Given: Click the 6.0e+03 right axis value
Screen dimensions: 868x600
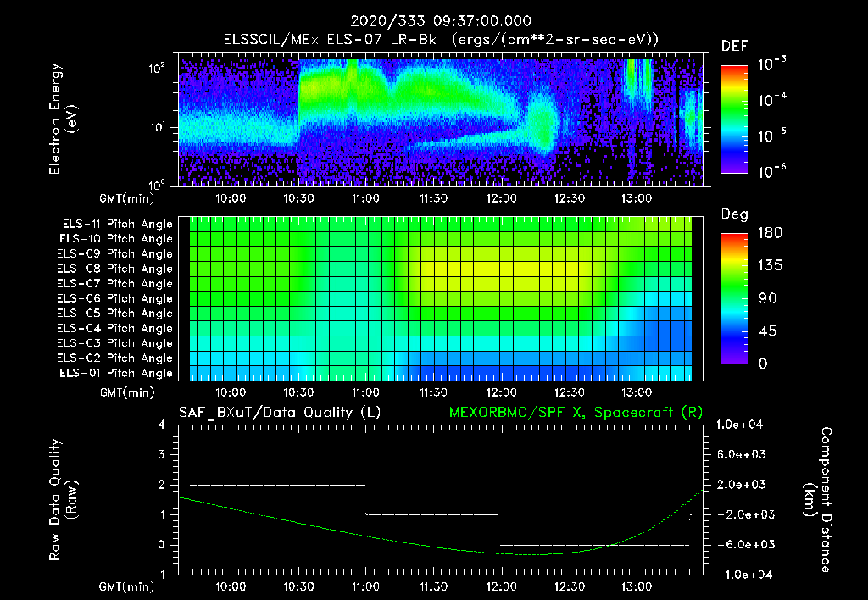Looking at the screenshot, I should point(742,455).
